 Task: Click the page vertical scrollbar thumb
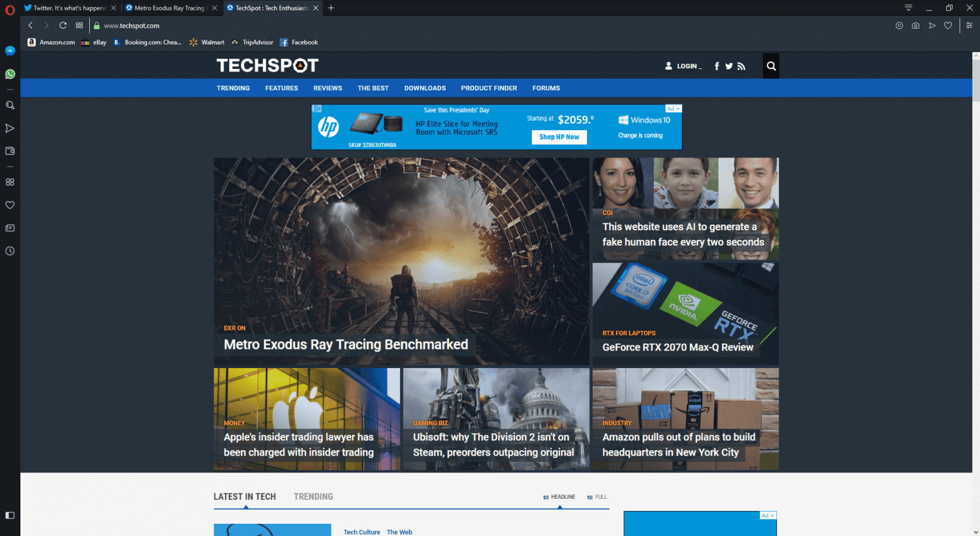(976, 79)
